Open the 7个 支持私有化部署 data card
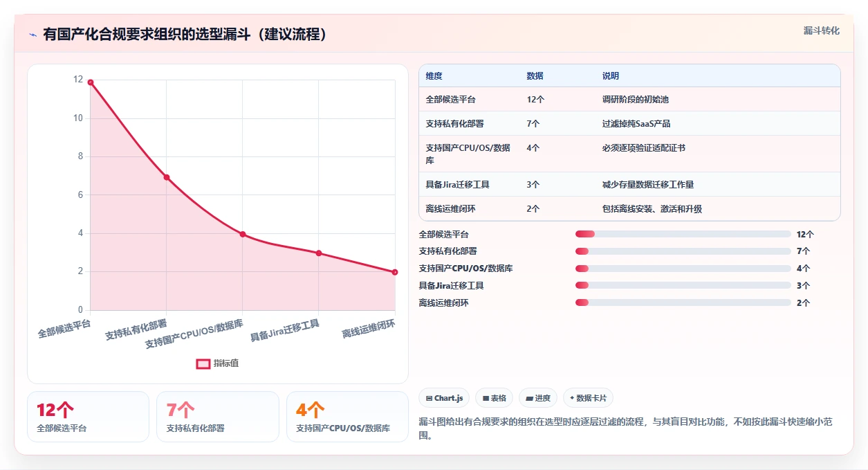This screenshot has height=470, width=868. (x=218, y=417)
